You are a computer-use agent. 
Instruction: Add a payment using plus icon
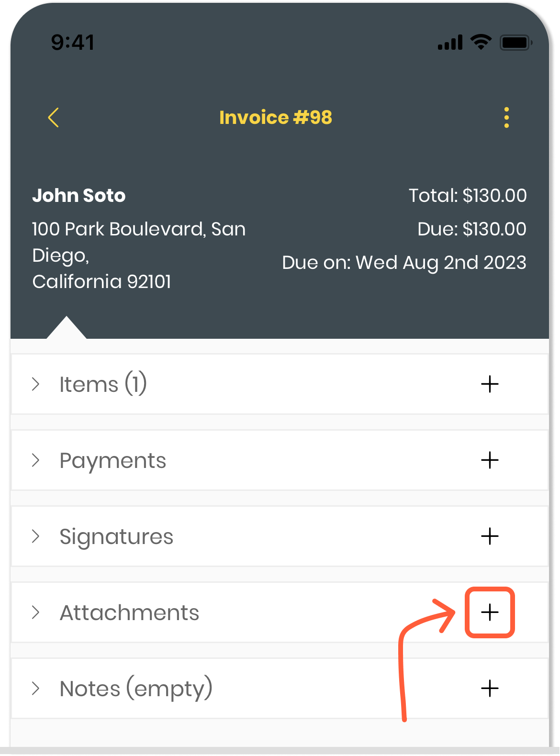coord(490,460)
